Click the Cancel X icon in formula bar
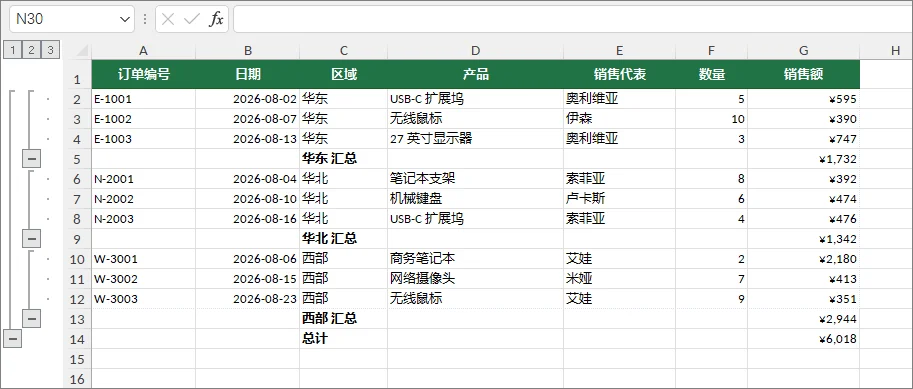 coord(168,19)
